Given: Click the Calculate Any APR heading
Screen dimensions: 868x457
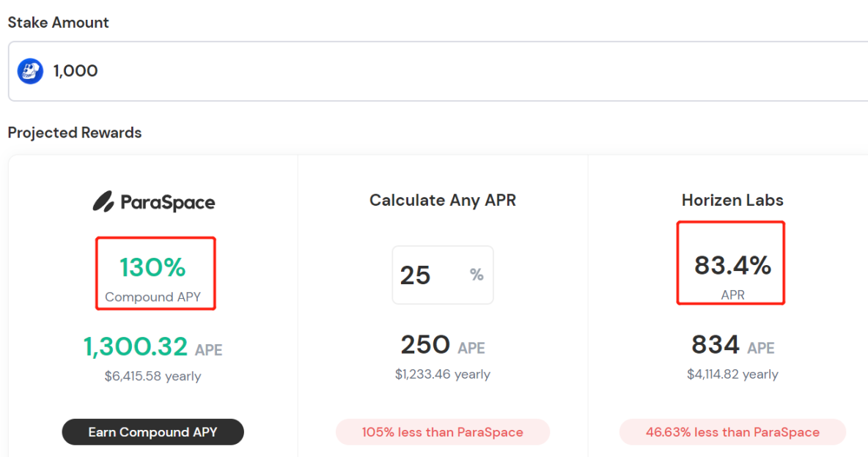Looking at the screenshot, I should (442, 200).
